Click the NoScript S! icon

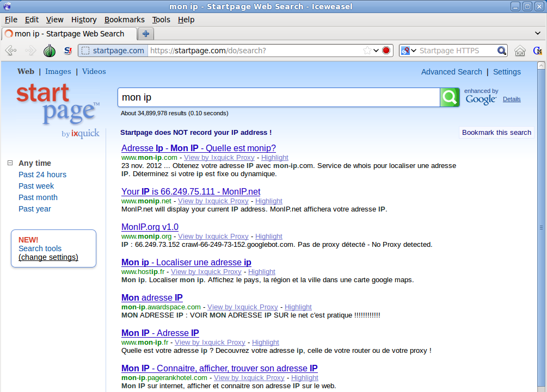[x=68, y=51]
